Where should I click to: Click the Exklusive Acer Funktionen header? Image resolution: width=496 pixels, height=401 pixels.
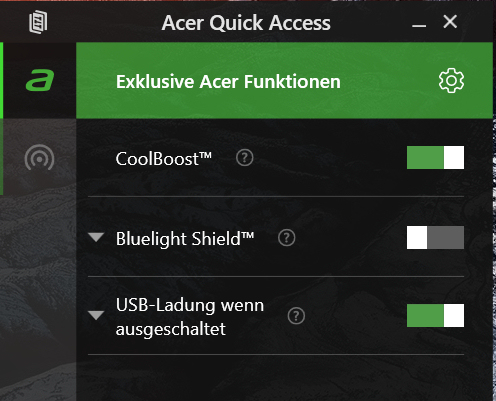click(228, 82)
